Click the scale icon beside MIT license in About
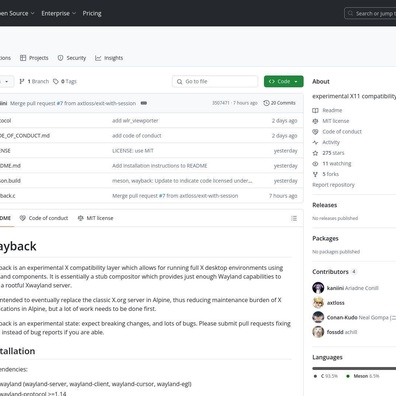Image resolution: width=396 pixels, height=396 pixels. tap(315, 121)
